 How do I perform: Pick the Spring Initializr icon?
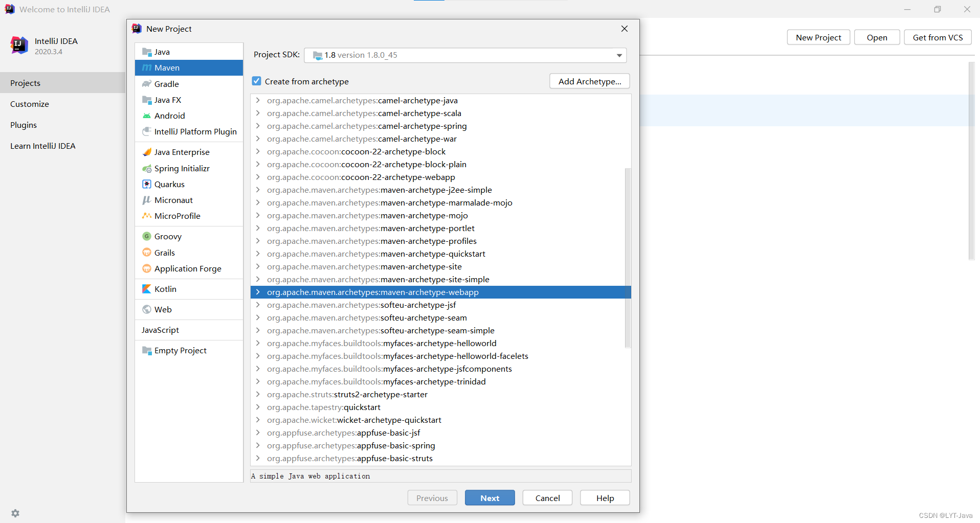tap(147, 169)
